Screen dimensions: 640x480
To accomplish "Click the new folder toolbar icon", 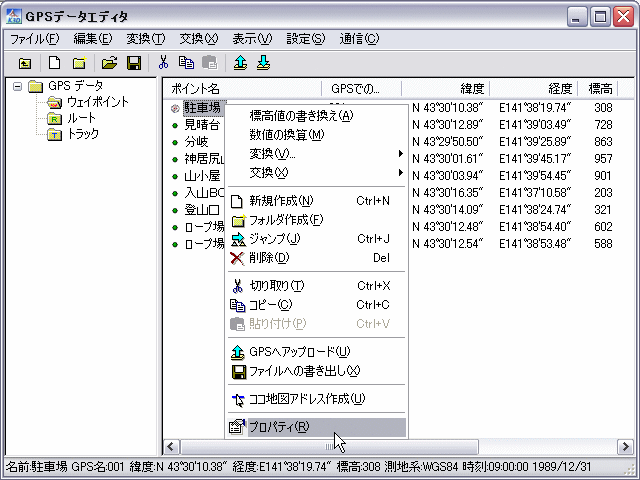I will tap(80, 63).
